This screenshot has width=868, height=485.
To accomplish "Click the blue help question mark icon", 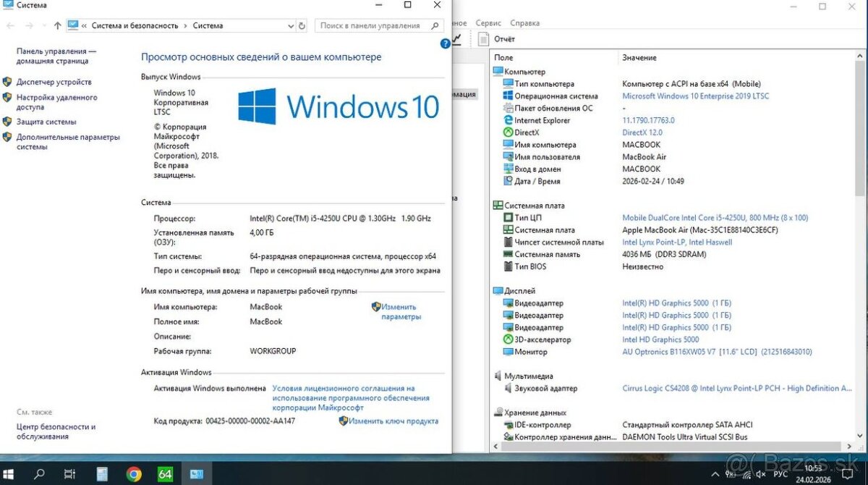I will 445,43.
